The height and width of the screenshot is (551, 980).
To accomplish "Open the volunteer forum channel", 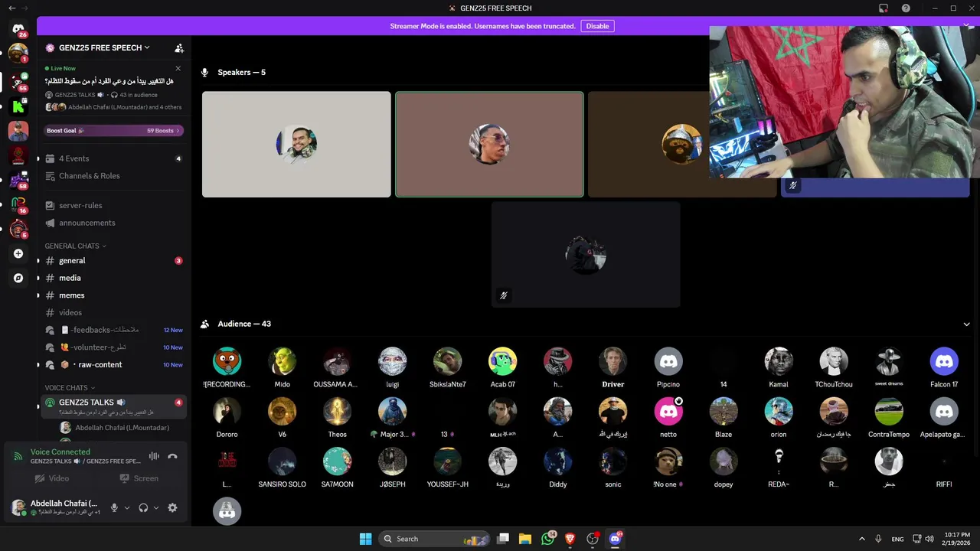I will point(114,347).
